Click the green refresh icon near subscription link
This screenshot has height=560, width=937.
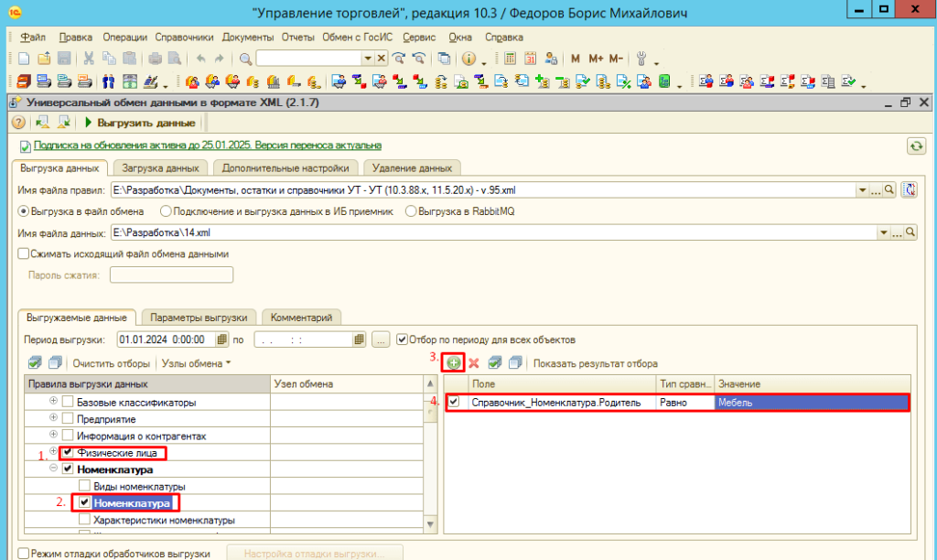click(x=916, y=145)
